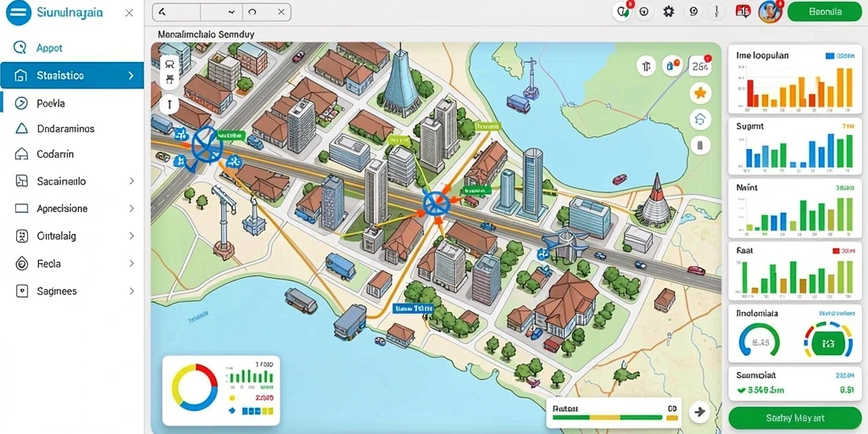
Task: Select the large blue marker on left highway
Action: coord(207,144)
